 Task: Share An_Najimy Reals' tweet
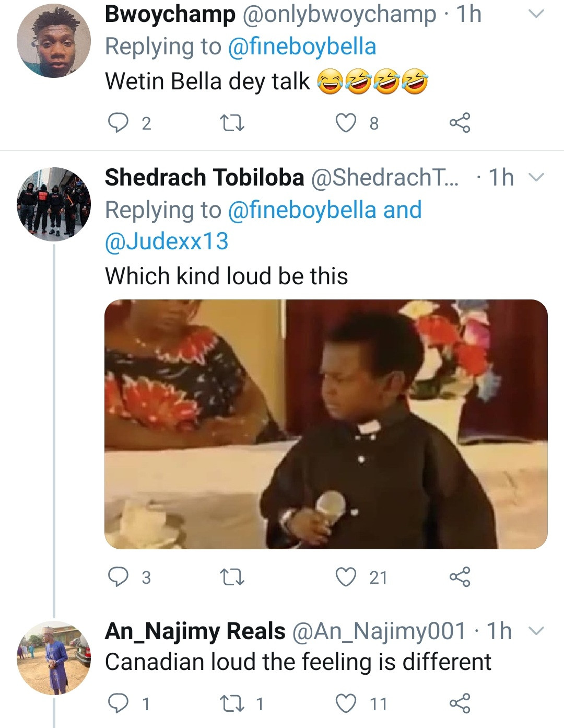click(x=460, y=703)
